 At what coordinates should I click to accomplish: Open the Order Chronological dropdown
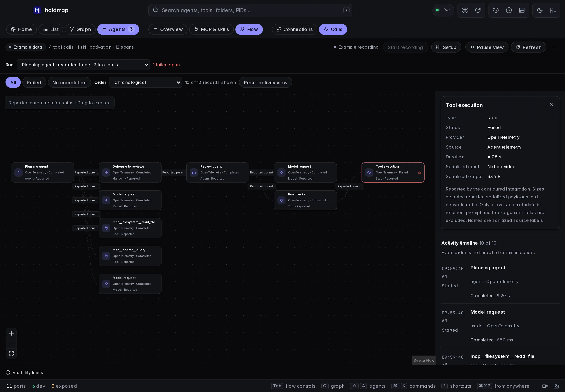coord(146,83)
